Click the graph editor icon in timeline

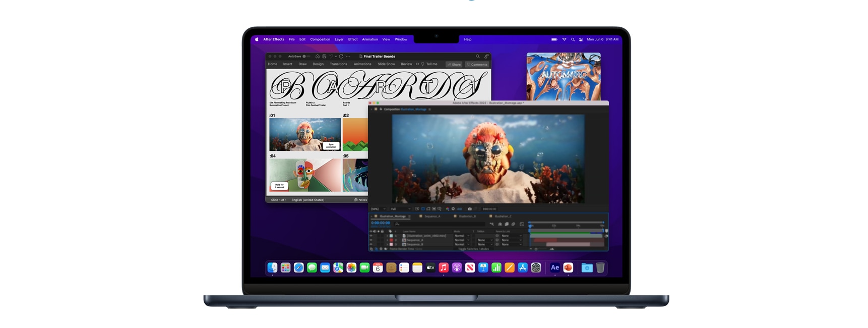pyautogui.click(x=522, y=224)
